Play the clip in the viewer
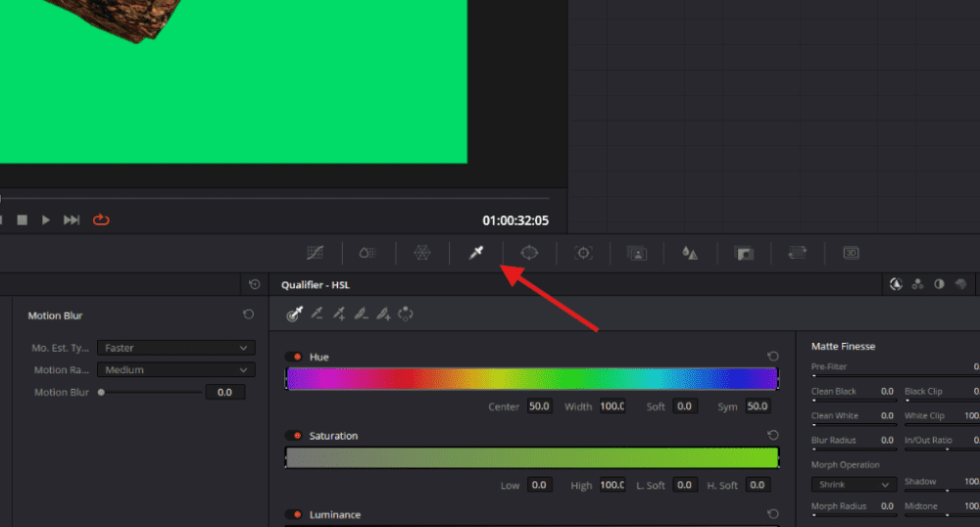 coord(46,219)
